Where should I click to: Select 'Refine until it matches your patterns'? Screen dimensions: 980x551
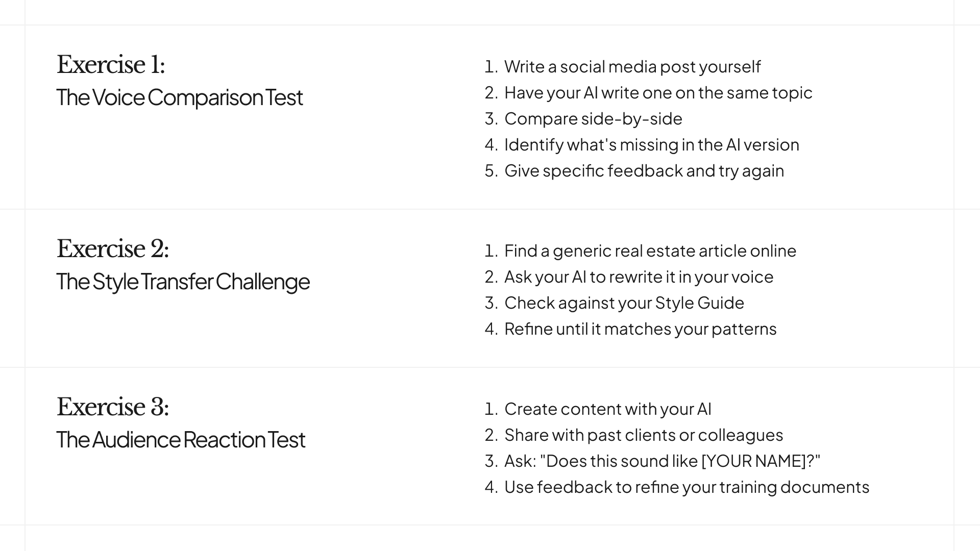[640, 329]
